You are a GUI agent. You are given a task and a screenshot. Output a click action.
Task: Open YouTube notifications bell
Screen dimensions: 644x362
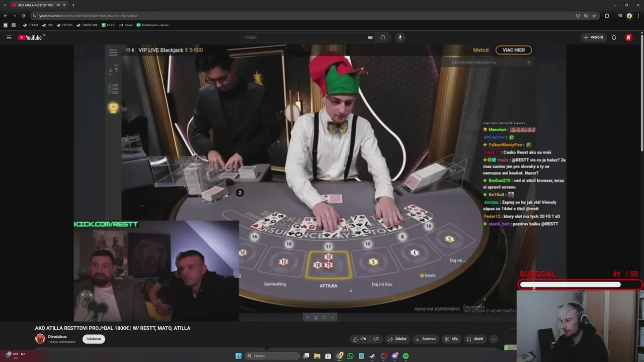614,37
